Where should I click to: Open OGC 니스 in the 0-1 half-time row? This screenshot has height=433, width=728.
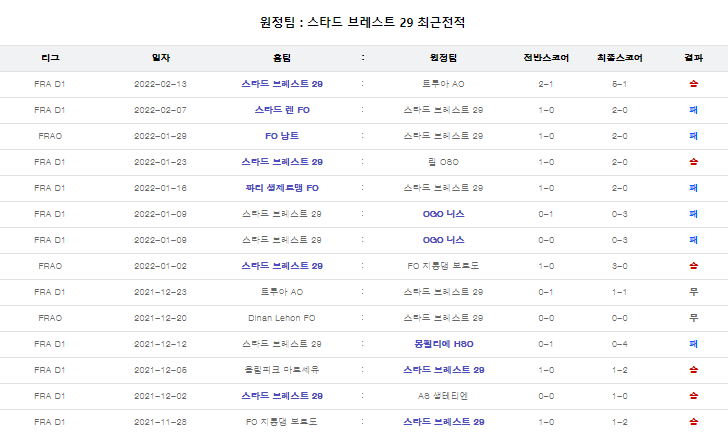click(x=443, y=214)
